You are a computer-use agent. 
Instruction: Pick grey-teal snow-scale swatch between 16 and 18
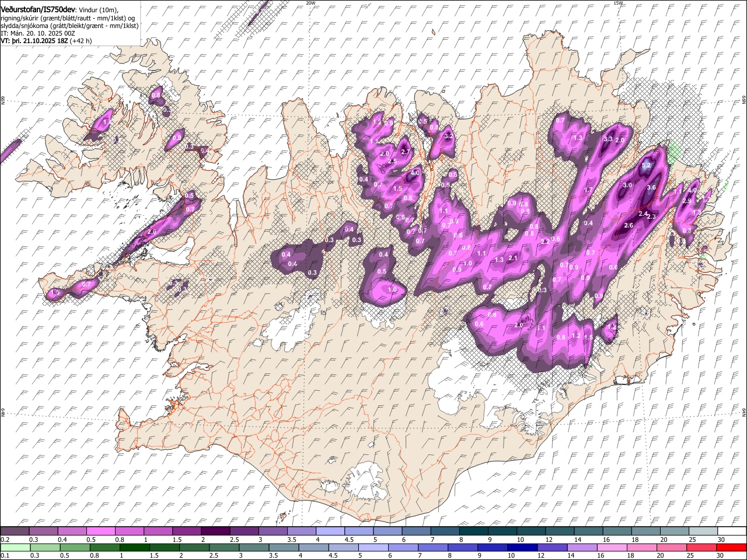tap(616, 531)
